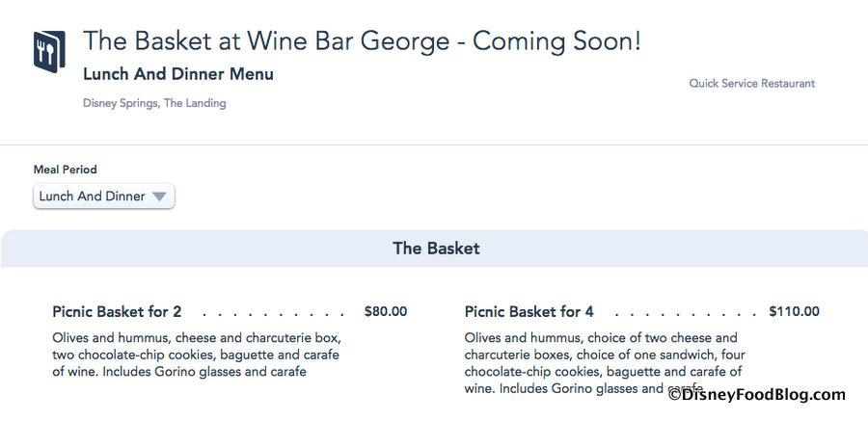Collapse The Basket section header
The width and height of the screenshot is (868, 421).
pyautogui.click(x=436, y=249)
